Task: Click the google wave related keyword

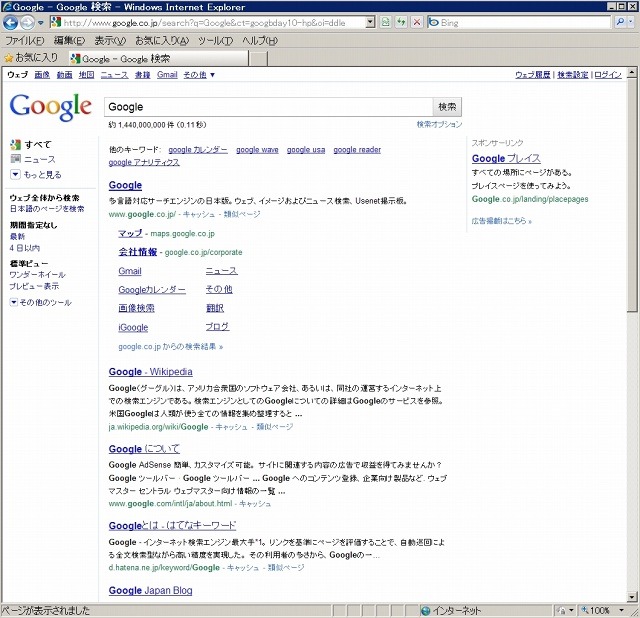Action: point(257,150)
